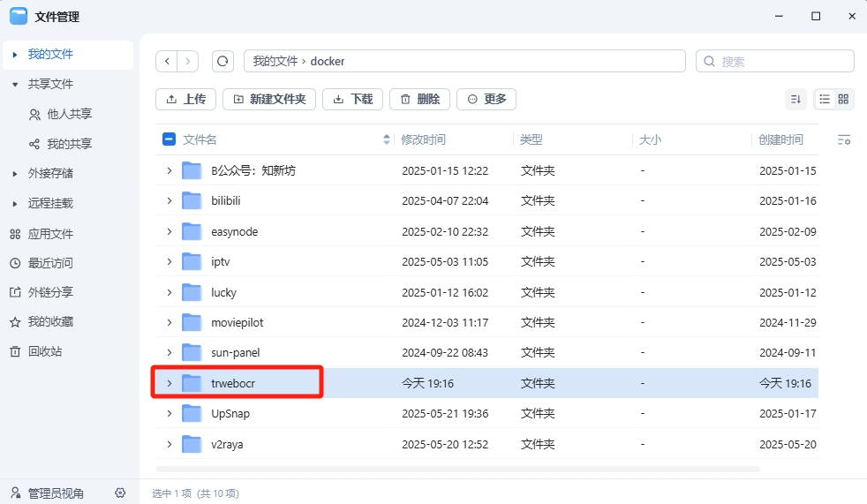Open the sort order icon button
867x504 pixels.
(795, 99)
